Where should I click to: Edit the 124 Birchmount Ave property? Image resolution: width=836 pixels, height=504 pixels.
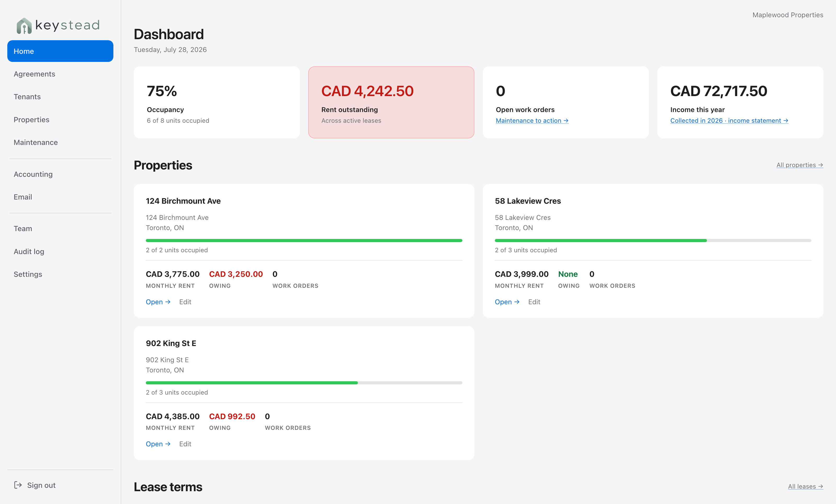click(x=185, y=302)
